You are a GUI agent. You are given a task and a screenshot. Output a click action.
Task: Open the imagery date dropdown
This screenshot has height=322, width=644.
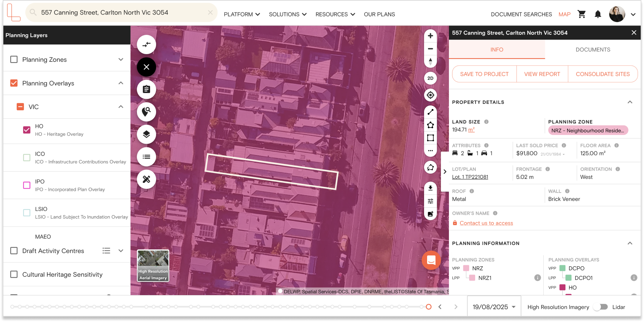494,307
